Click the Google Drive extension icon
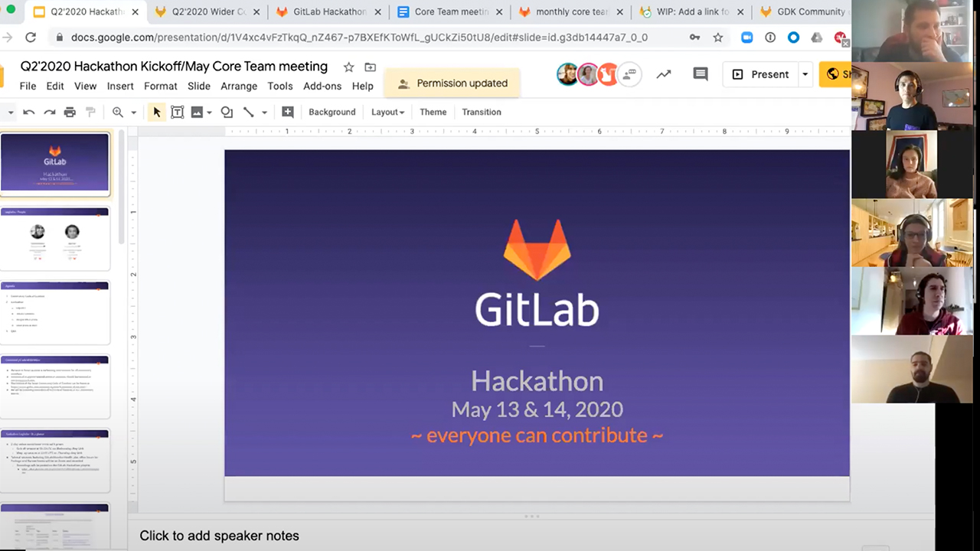Viewport: 980px width, 551px height. click(x=817, y=37)
